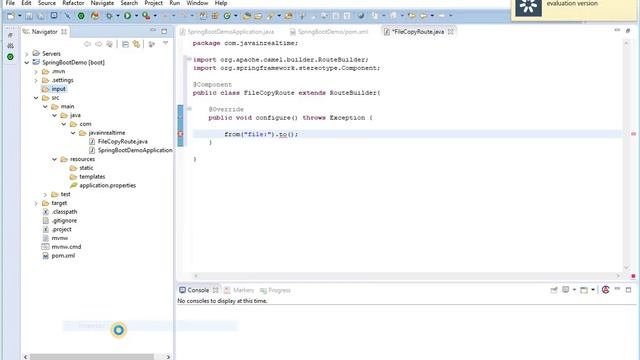Minimize the Navigator panel
The height and width of the screenshot is (360, 640).
pyautogui.click(x=153, y=31)
